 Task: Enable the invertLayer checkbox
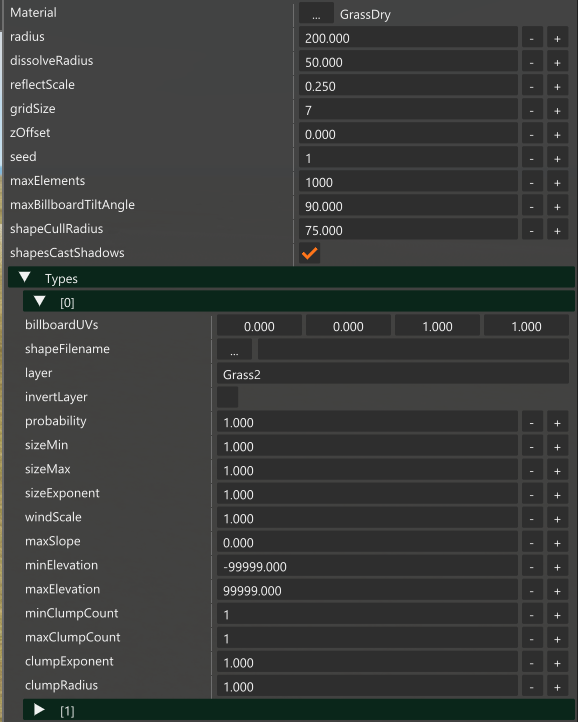tap(227, 397)
